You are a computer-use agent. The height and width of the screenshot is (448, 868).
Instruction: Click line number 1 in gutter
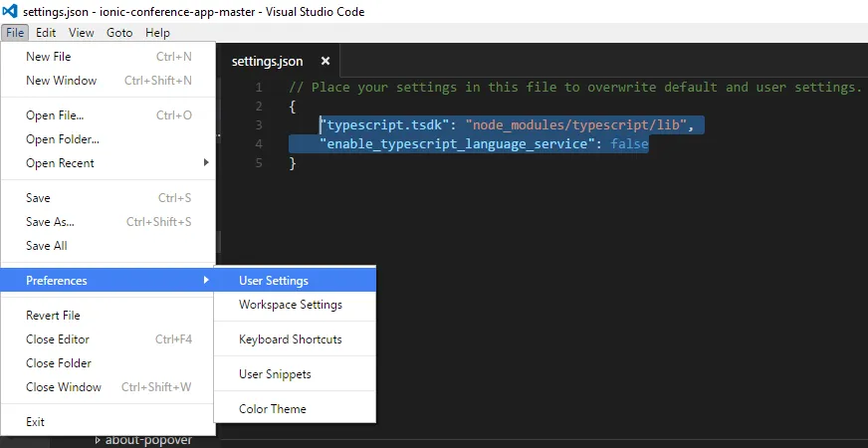click(259, 88)
